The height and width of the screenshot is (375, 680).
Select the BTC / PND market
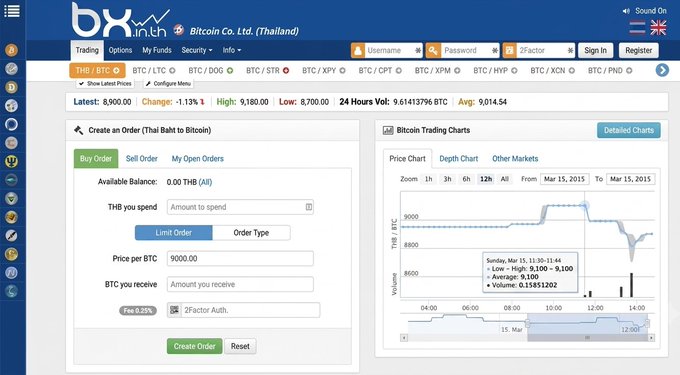(x=610, y=70)
